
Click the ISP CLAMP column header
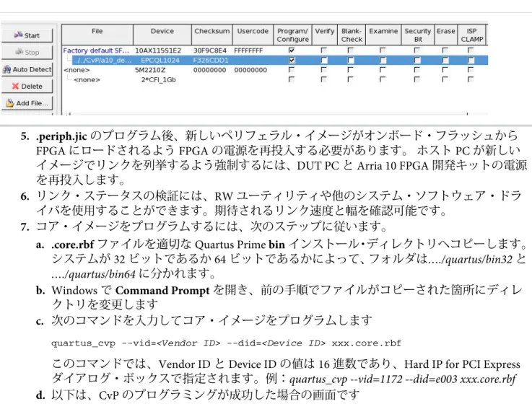point(471,35)
